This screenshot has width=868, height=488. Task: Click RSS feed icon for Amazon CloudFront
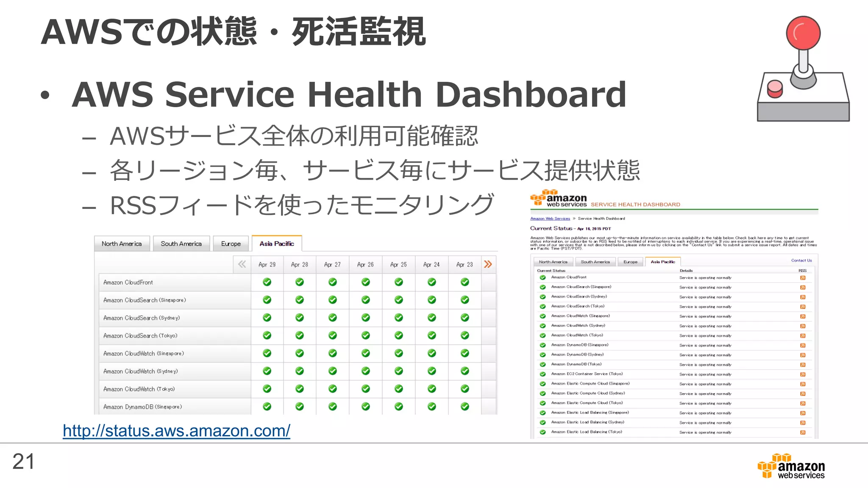tap(803, 278)
